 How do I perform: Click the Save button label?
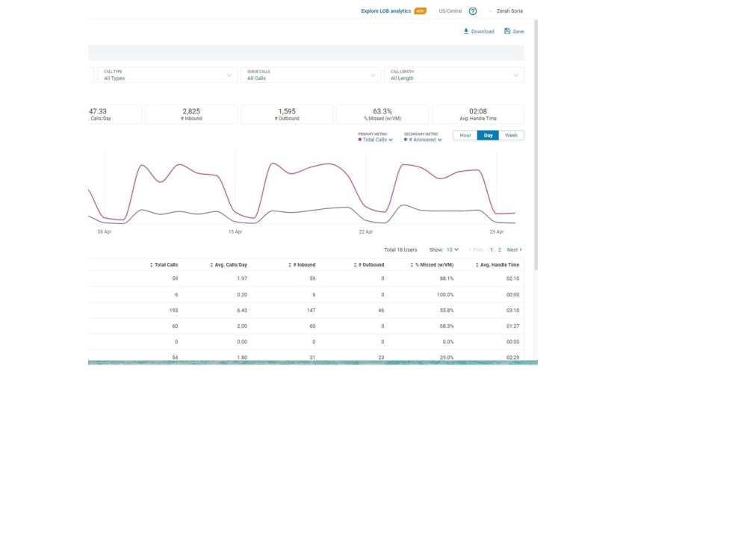click(518, 31)
